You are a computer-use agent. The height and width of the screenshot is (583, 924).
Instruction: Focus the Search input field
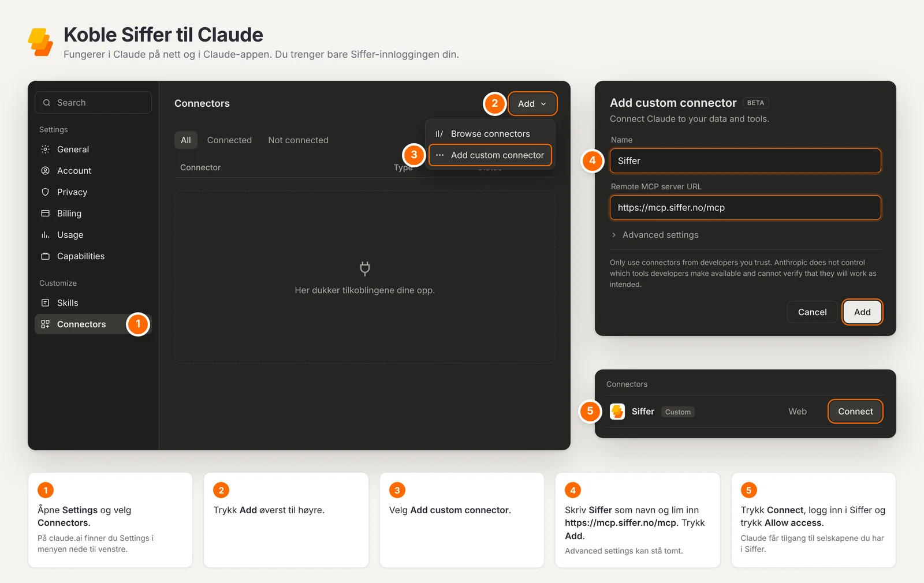[x=94, y=103]
